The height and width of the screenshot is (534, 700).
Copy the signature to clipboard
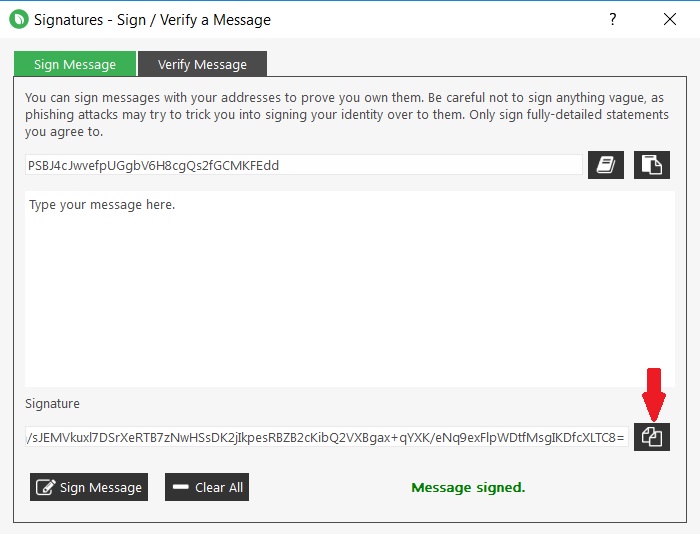pyautogui.click(x=652, y=437)
